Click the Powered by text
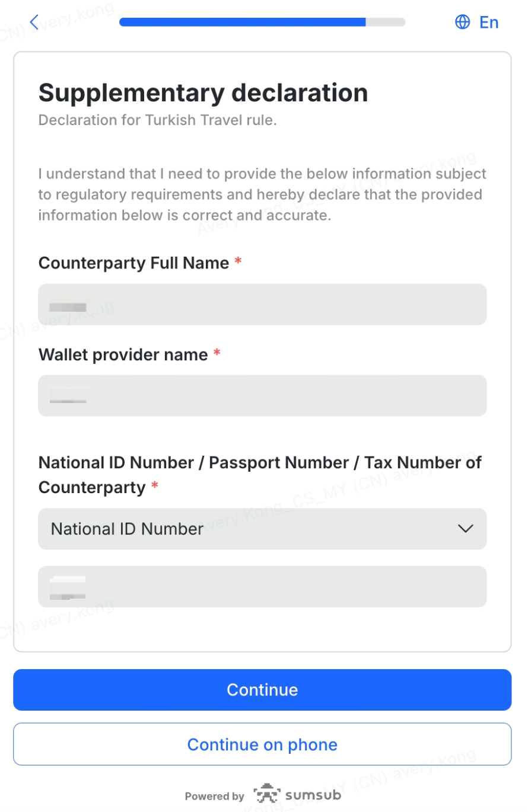The width and height of the screenshot is (528, 812). tap(214, 796)
